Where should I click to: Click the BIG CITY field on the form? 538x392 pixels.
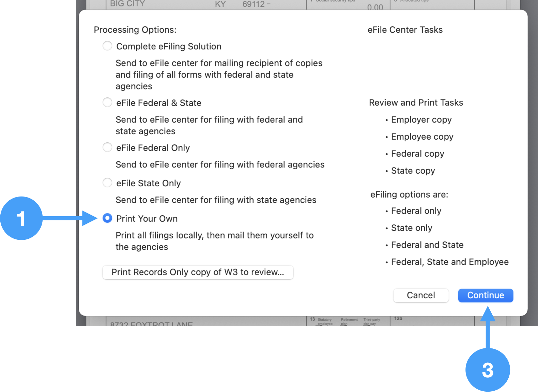tap(127, 4)
